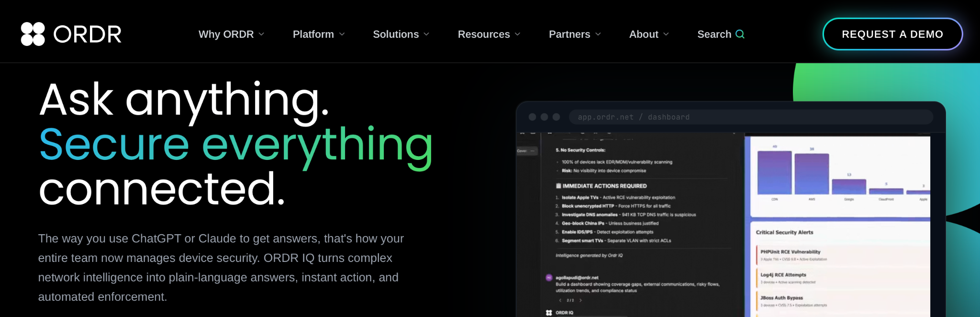Click the ORDR logo in the header
This screenshot has width=980, height=317.
point(71,34)
